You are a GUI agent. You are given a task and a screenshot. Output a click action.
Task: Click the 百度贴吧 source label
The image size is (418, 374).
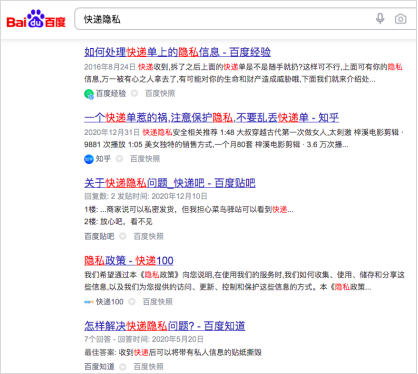(99, 236)
